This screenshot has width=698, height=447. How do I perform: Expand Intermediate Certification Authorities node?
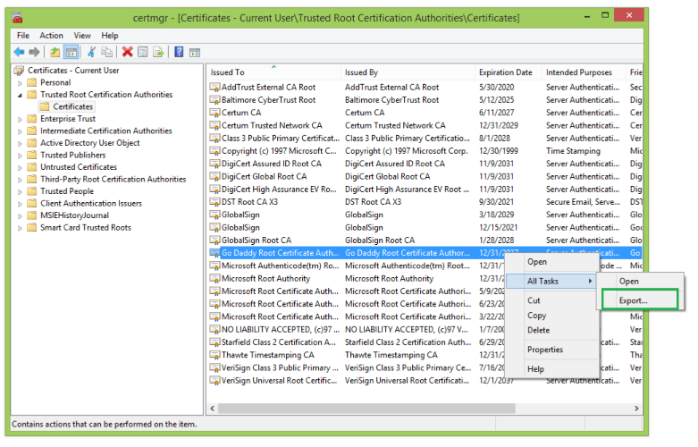pos(20,131)
